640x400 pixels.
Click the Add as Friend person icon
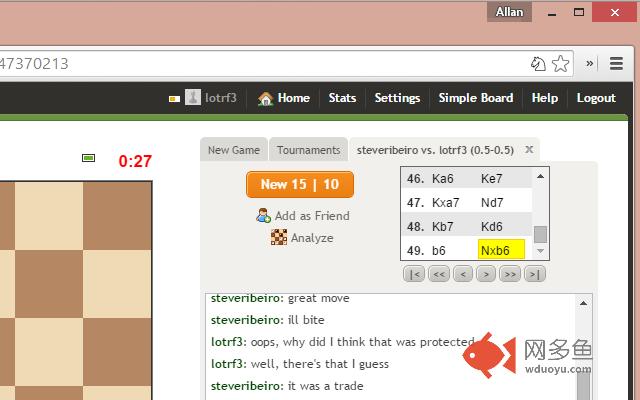click(x=263, y=215)
